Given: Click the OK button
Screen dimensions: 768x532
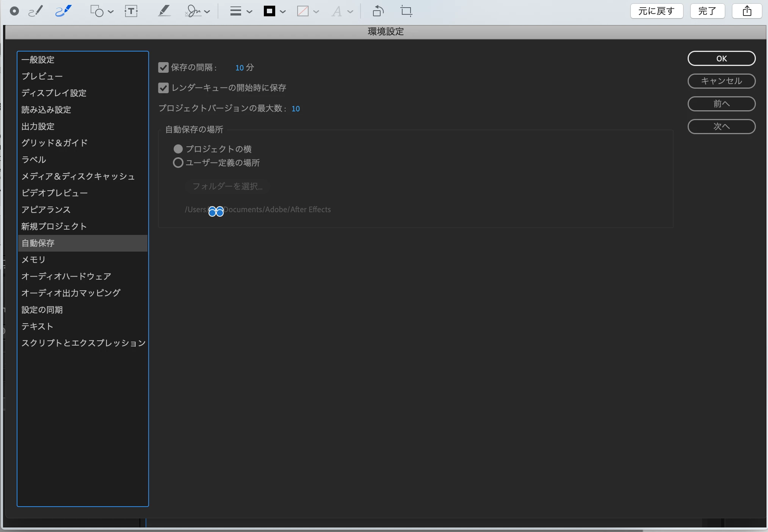Looking at the screenshot, I should pos(721,58).
